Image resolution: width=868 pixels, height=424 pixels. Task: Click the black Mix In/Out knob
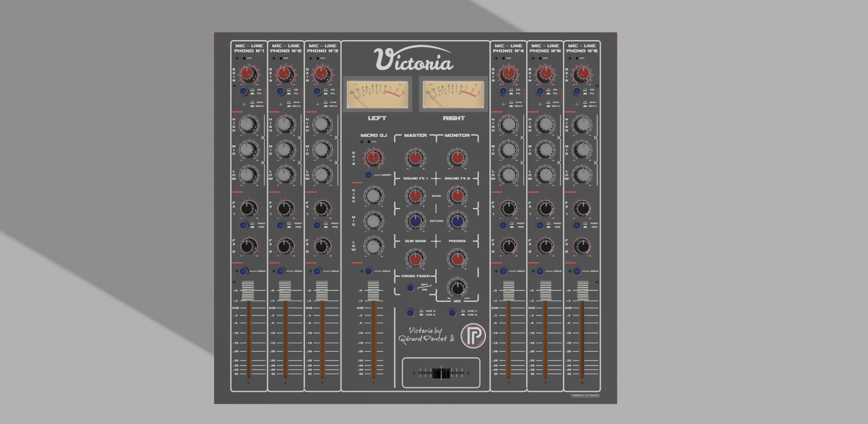click(457, 285)
